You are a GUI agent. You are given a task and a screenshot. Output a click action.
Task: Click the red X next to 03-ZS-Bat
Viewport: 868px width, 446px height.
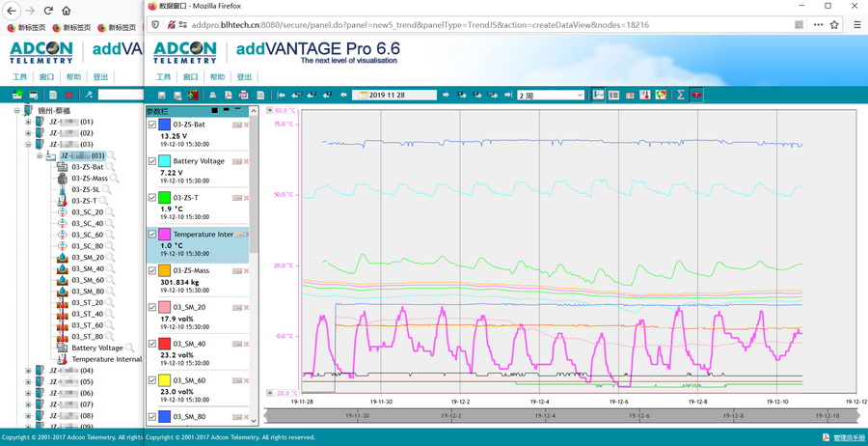(x=247, y=125)
